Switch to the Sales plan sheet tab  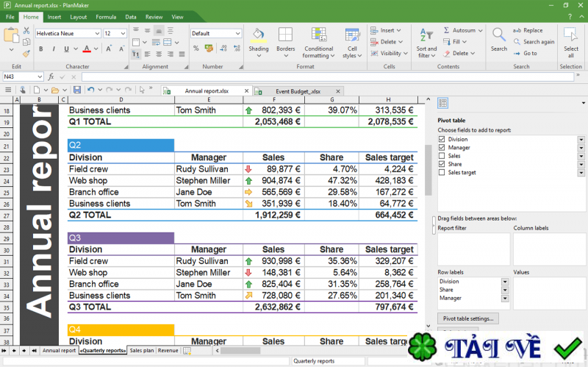(142, 351)
